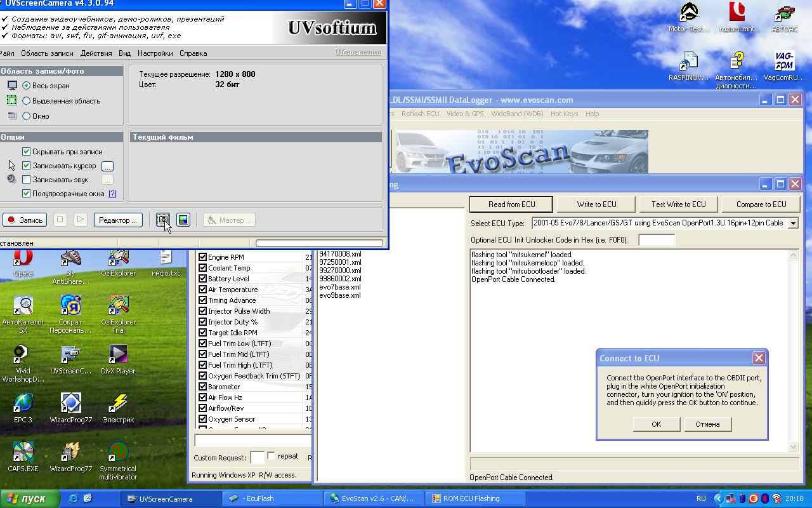
Task: Open Hot Keys menu in EvoScan
Action: [564, 114]
